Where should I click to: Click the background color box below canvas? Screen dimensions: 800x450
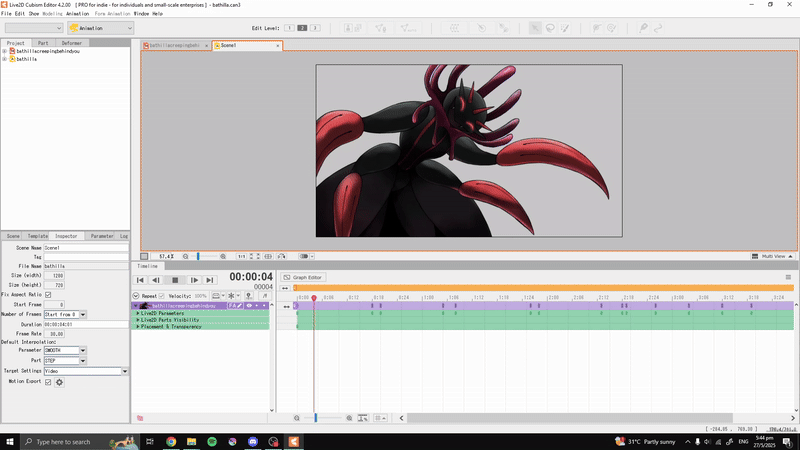[144, 256]
